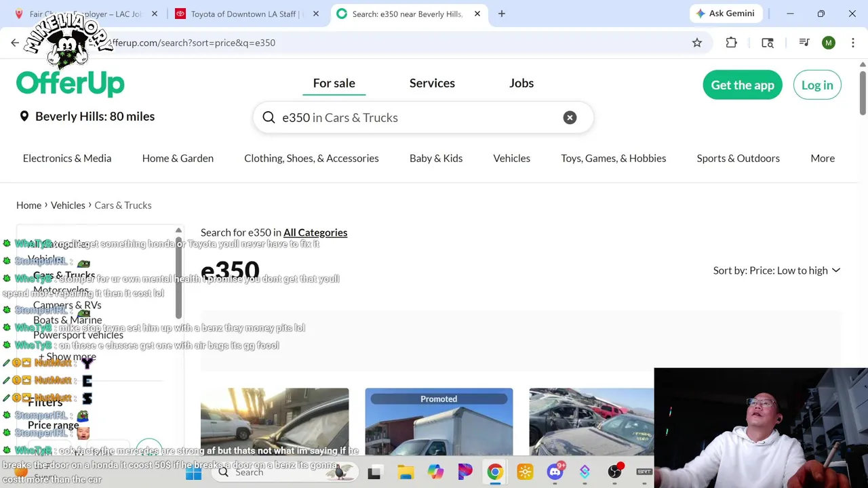Select the Services tab

coord(432,83)
